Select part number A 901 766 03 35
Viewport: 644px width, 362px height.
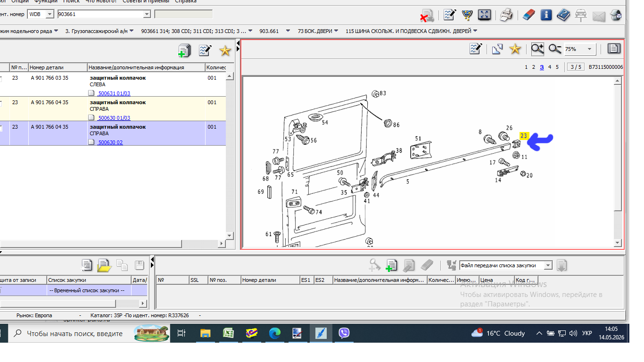pyautogui.click(x=50, y=78)
